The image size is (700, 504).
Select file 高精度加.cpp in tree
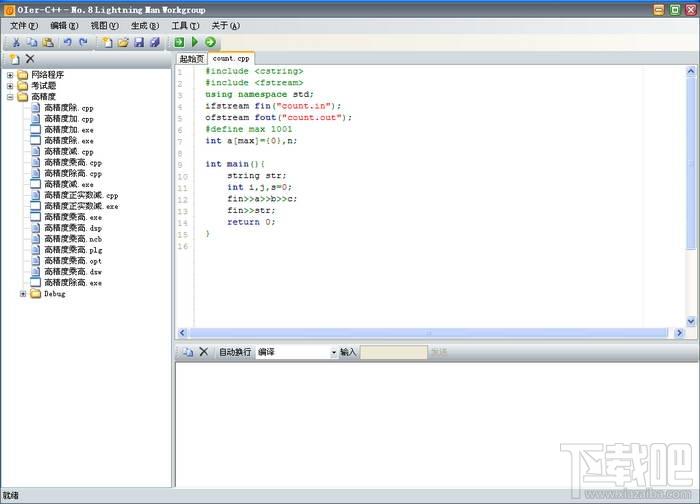(x=69, y=119)
